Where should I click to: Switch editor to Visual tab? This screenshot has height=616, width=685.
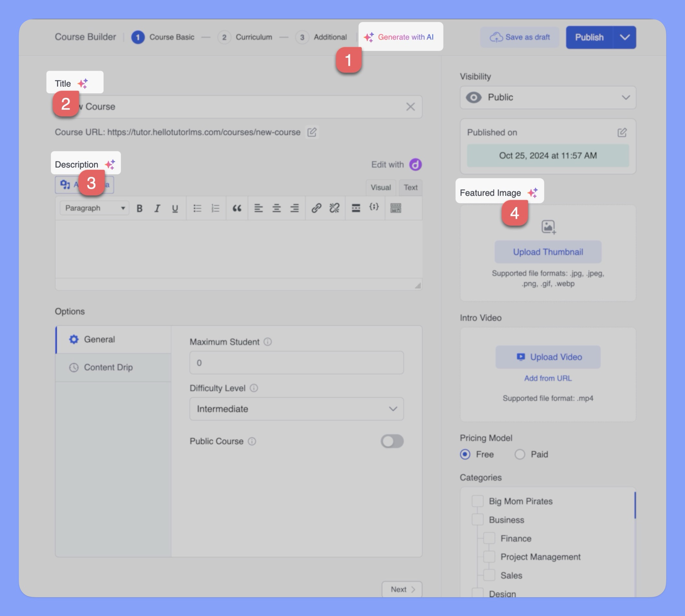click(x=381, y=188)
